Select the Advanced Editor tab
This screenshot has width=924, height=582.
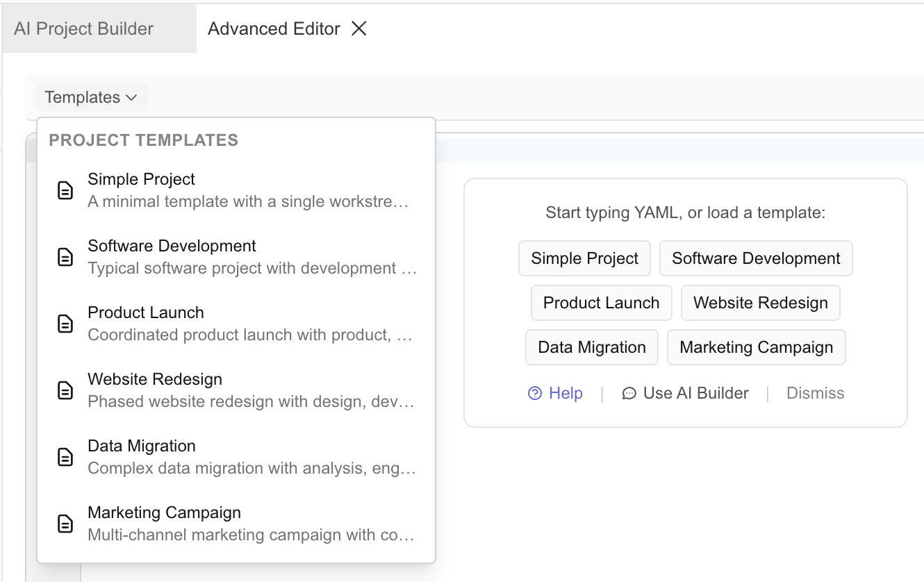pyautogui.click(x=274, y=28)
